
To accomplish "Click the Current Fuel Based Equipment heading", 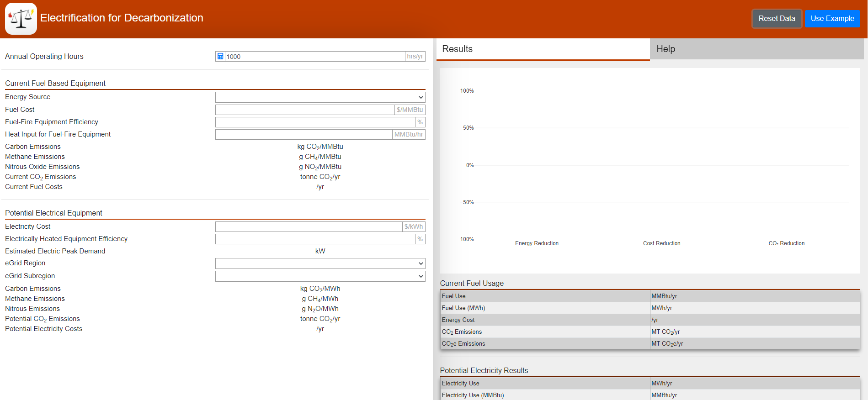I will pos(55,83).
